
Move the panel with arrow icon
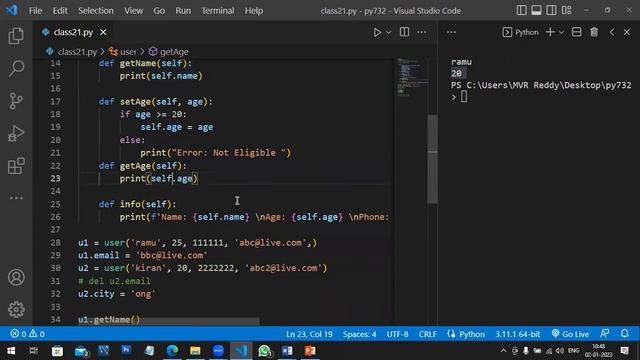tap(611, 32)
